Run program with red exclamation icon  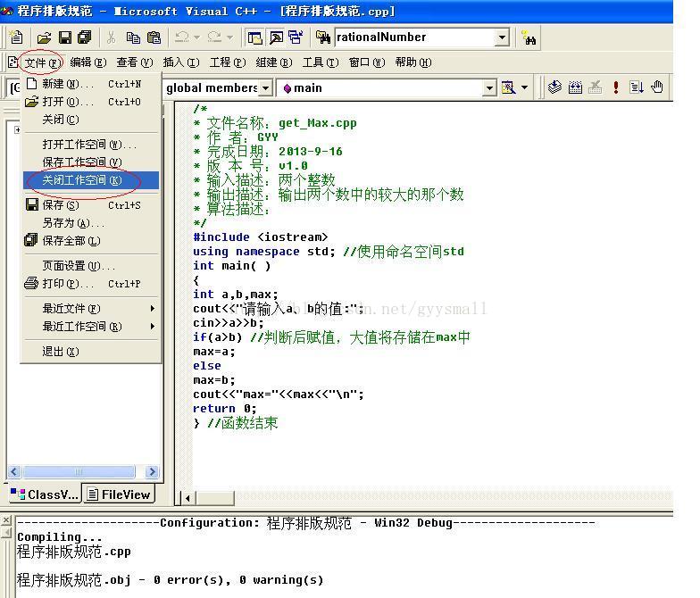(x=616, y=87)
